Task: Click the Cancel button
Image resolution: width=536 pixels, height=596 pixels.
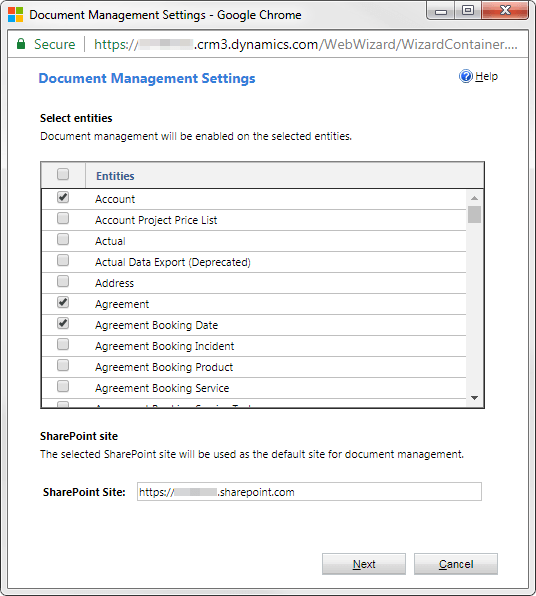Action: 456,564
